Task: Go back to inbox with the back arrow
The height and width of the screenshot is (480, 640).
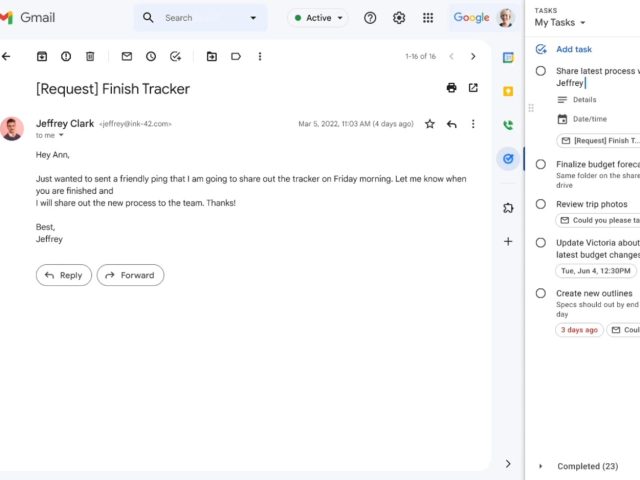Action: (6, 56)
